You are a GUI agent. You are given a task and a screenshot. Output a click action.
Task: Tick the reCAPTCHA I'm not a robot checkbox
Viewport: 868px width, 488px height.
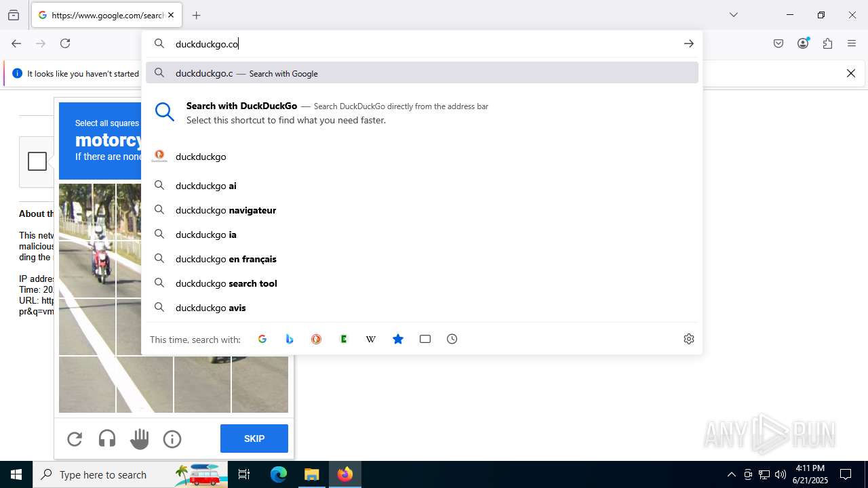(37, 161)
